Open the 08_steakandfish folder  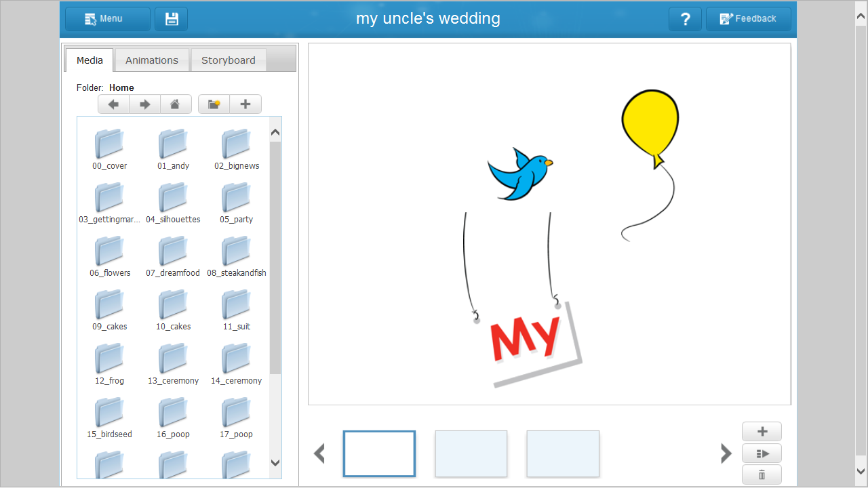coord(237,256)
